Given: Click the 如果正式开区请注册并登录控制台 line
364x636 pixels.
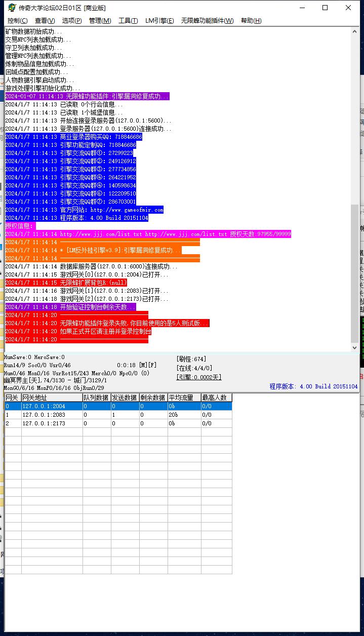Looking at the screenshot, I should (78, 331).
